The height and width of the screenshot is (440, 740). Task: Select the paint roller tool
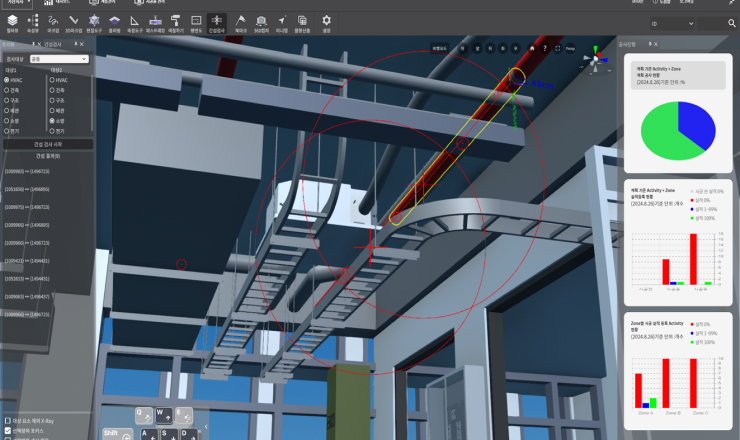tap(175, 20)
